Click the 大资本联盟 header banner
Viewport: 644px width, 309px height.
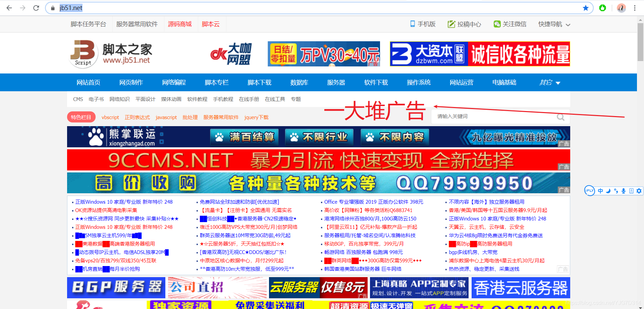(x=480, y=54)
